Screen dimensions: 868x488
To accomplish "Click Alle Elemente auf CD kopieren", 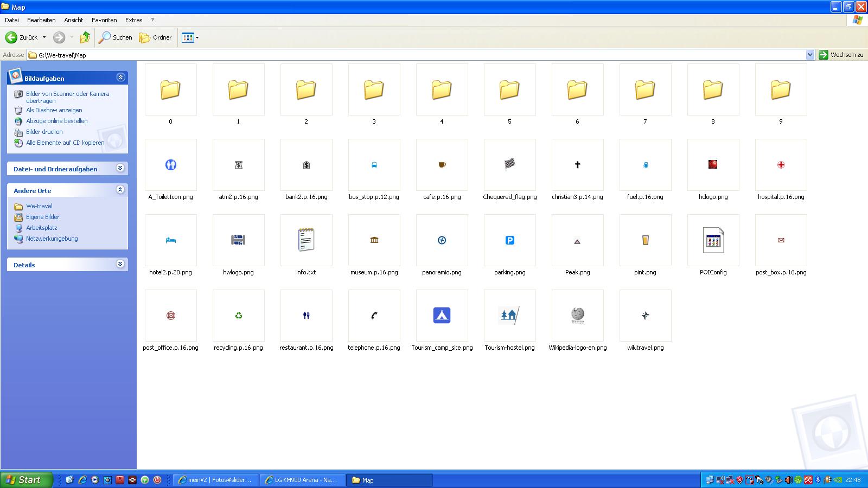I will pyautogui.click(x=65, y=143).
